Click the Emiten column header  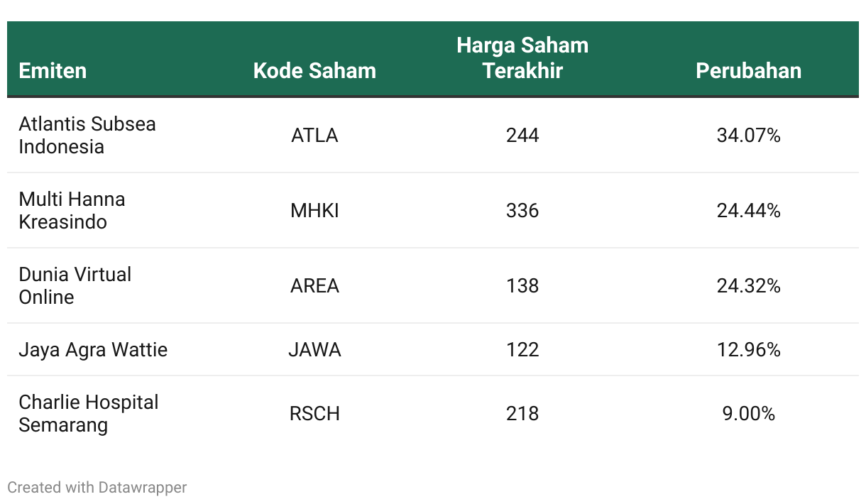point(53,71)
